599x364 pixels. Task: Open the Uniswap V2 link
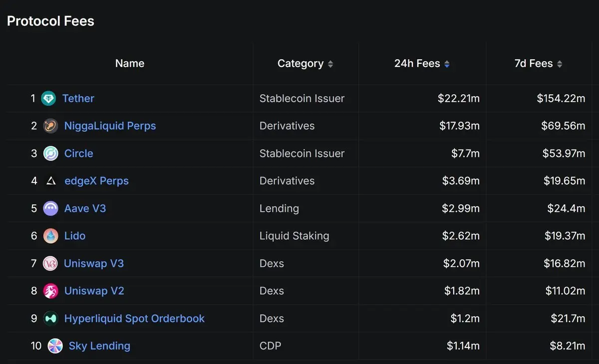[x=94, y=291]
